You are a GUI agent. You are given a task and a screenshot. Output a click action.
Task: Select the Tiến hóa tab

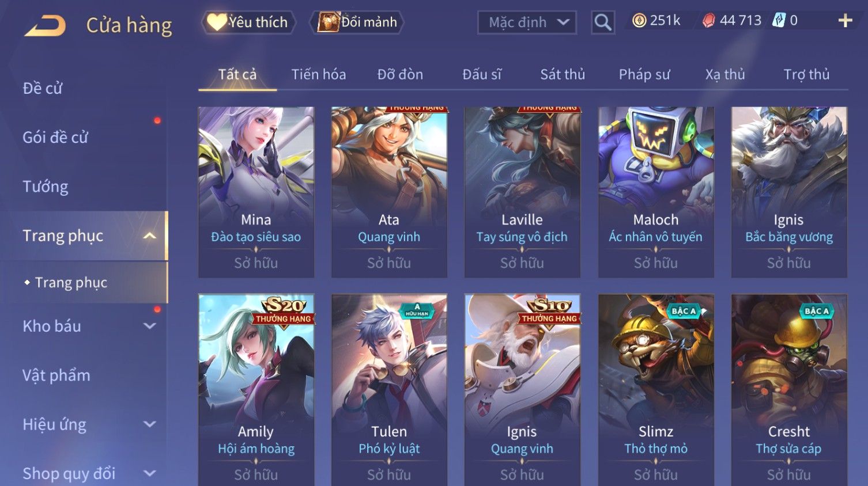pos(319,74)
